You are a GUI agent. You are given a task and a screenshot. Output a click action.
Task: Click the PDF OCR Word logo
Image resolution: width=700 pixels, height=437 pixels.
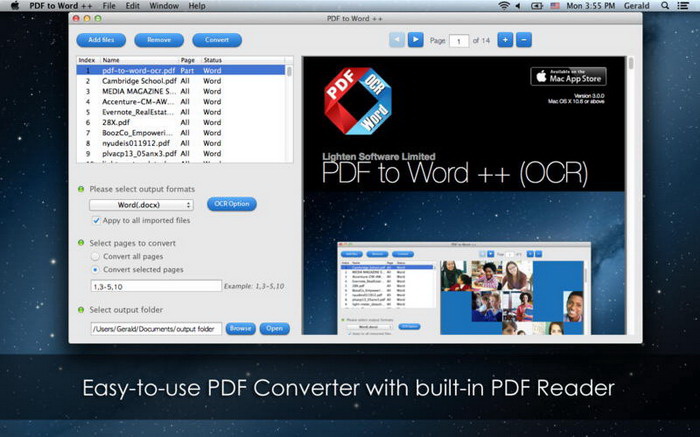[x=358, y=101]
